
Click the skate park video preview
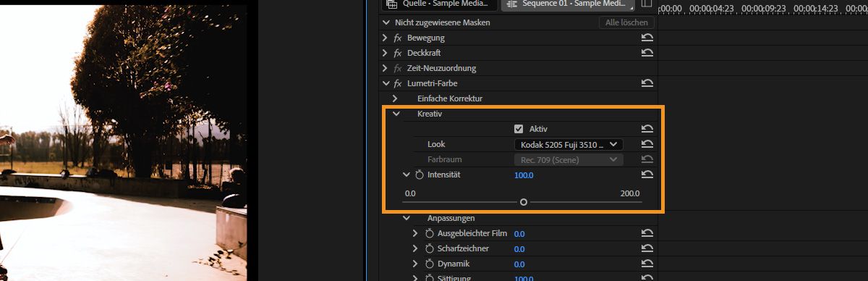[123, 142]
